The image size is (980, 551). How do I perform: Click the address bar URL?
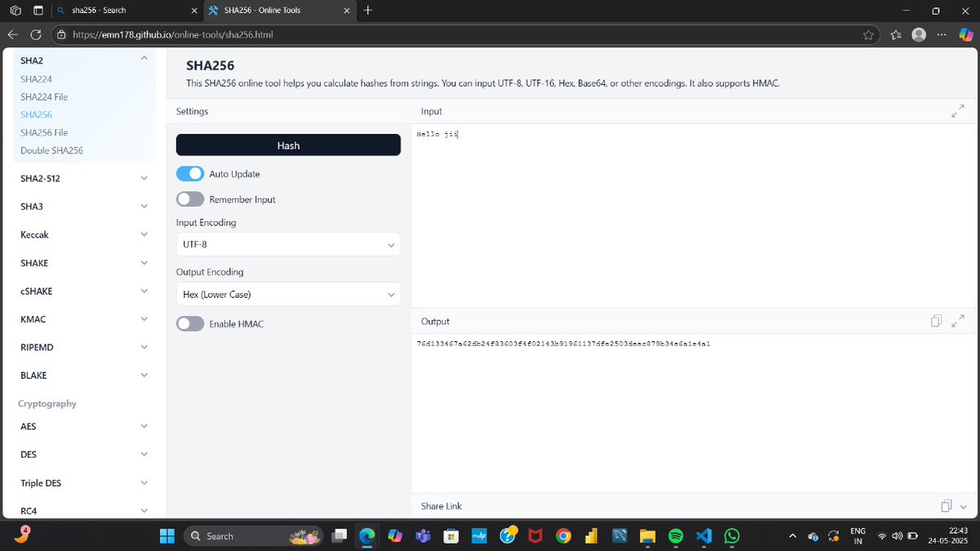[x=172, y=35]
